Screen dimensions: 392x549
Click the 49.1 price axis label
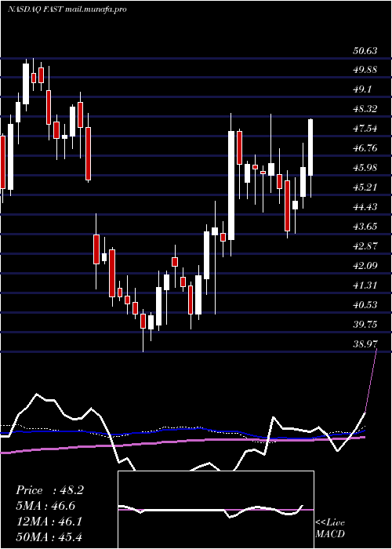coord(362,90)
